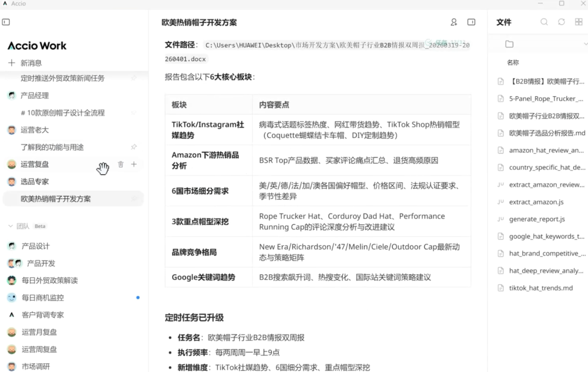Click the folder icon in 文件 panel

(x=509, y=44)
